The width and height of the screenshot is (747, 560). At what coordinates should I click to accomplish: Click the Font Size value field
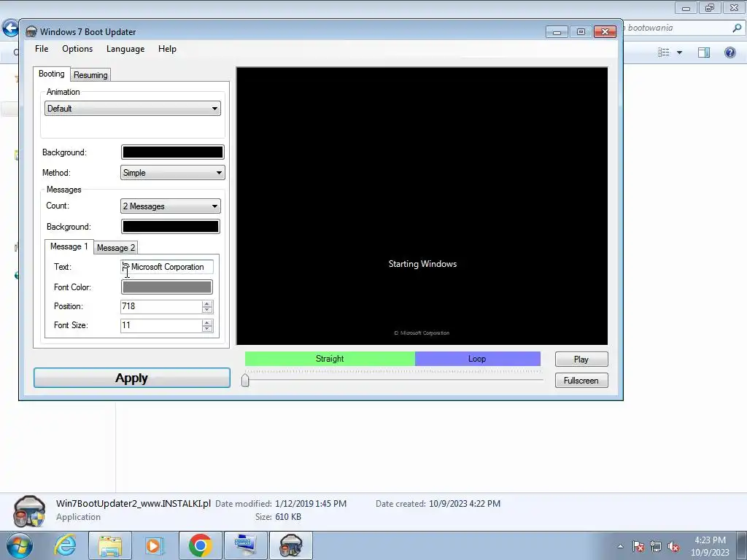161,325
